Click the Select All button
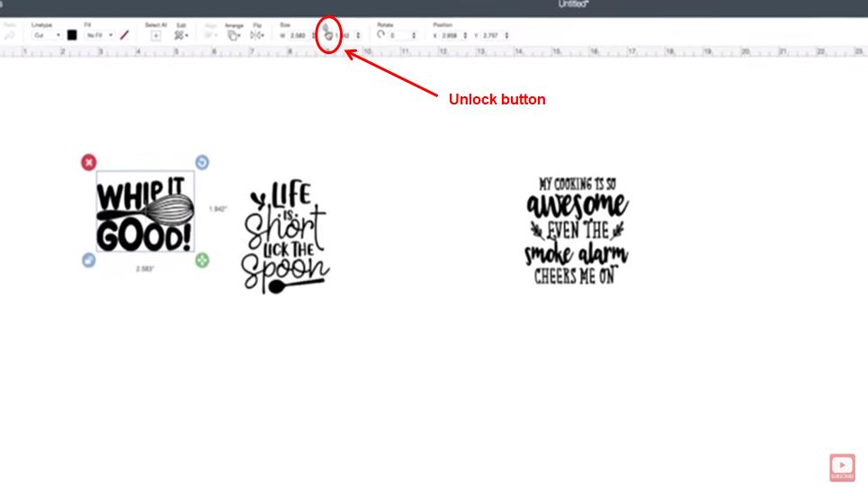The width and height of the screenshot is (868, 496). (x=156, y=35)
